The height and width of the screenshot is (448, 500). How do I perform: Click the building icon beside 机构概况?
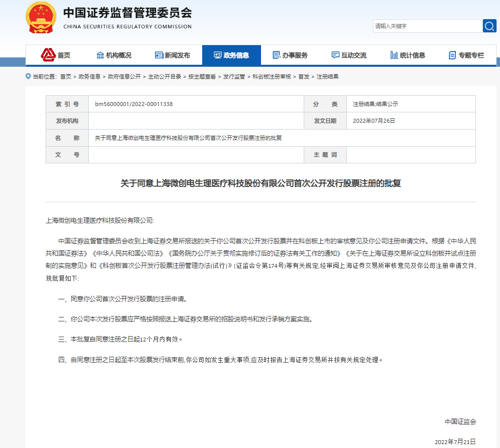[x=100, y=55]
